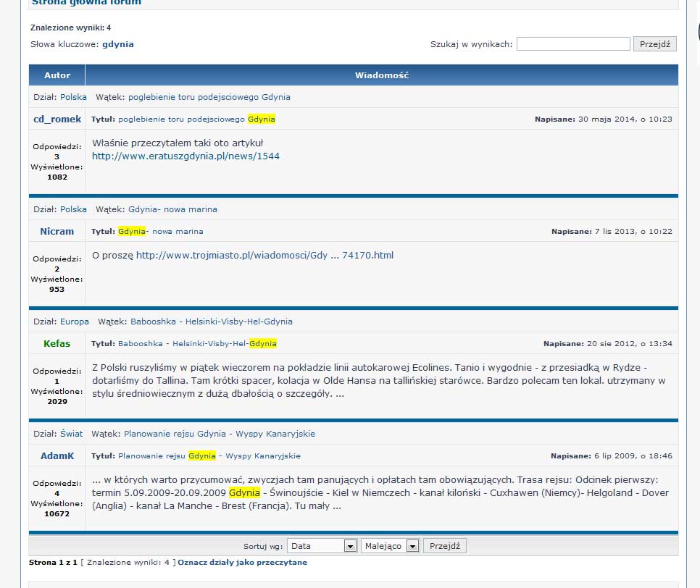Click 'Oznacz działy jako przeczytane' link
Screen dimensions: 700x588
[242, 562]
